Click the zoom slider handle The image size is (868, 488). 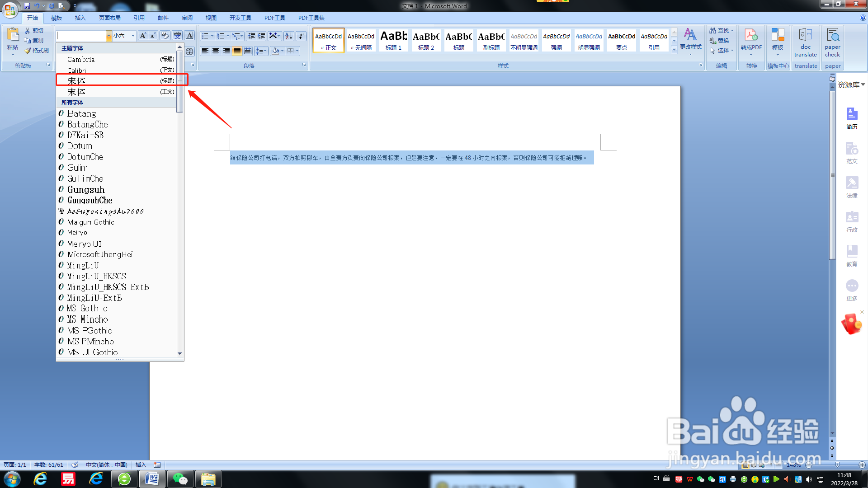point(837,465)
